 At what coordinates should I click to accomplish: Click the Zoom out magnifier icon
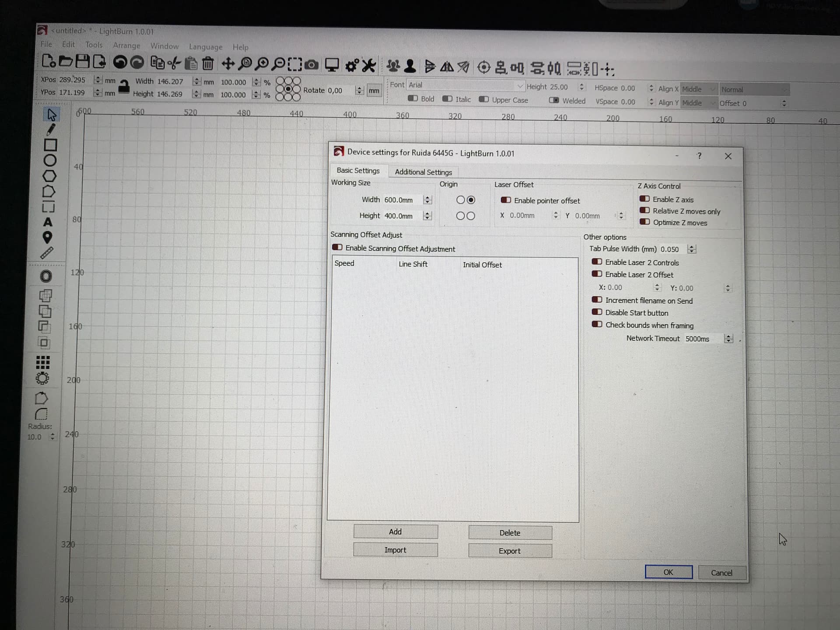pyautogui.click(x=278, y=65)
